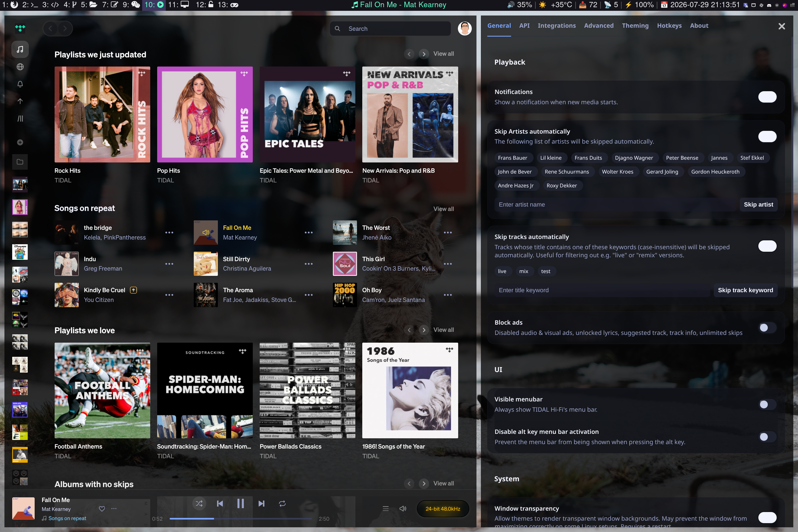Click the volume speaker icon
Screen dimensions: 798x532
[x=402, y=509]
